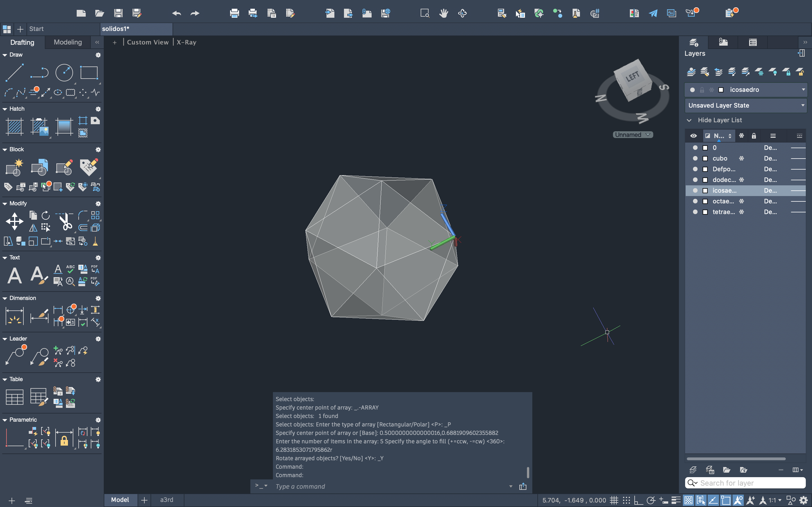Toggle visibility of cubo layer

click(x=695, y=158)
